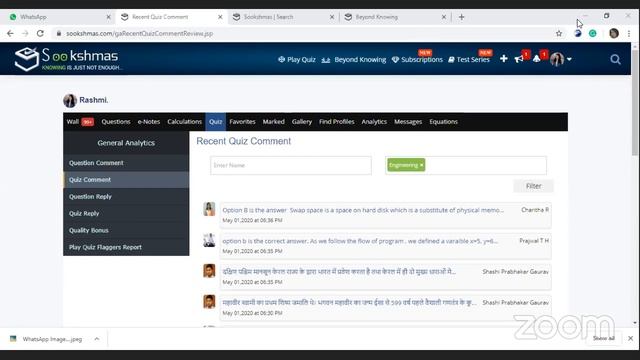
Task: Click the Enter Name field
Action: click(291, 165)
